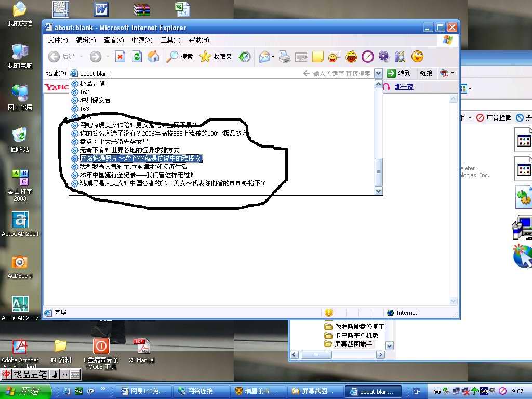Open the 那一夜 link

click(404, 87)
